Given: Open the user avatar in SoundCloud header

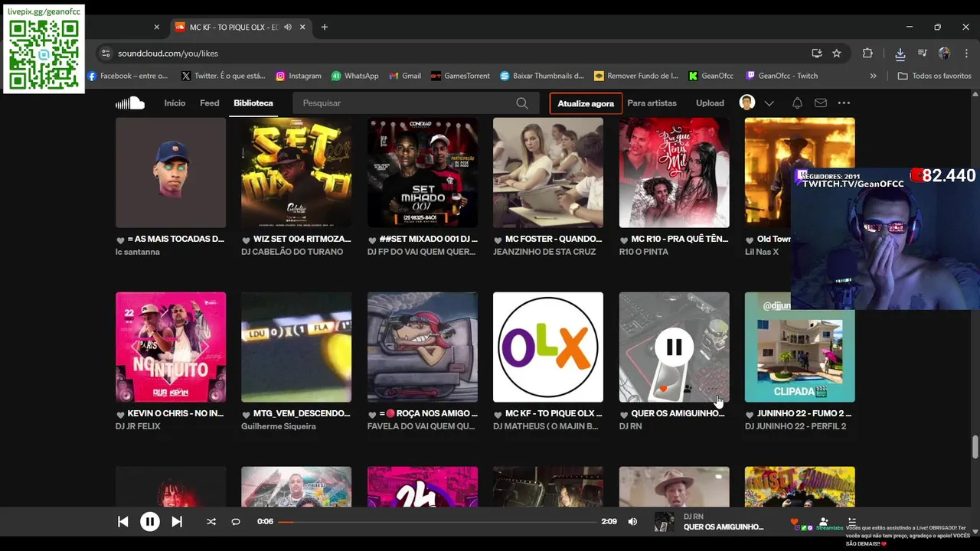Looking at the screenshot, I should click(x=747, y=103).
